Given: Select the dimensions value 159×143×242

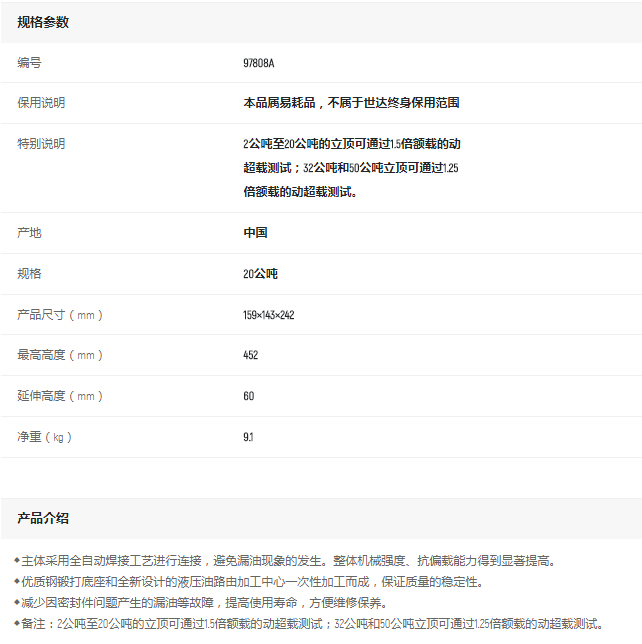Looking at the screenshot, I should pyautogui.click(x=268, y=315).
